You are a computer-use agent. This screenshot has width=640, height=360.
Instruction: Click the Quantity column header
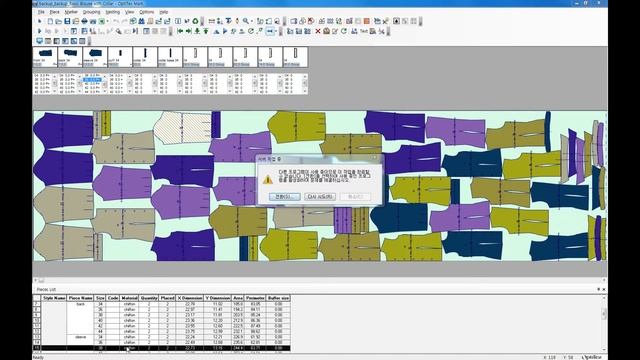tap(149, 298)
